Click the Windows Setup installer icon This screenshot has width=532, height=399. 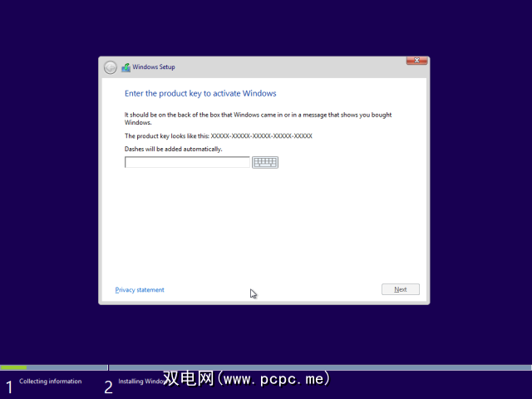tap(126, 67)
